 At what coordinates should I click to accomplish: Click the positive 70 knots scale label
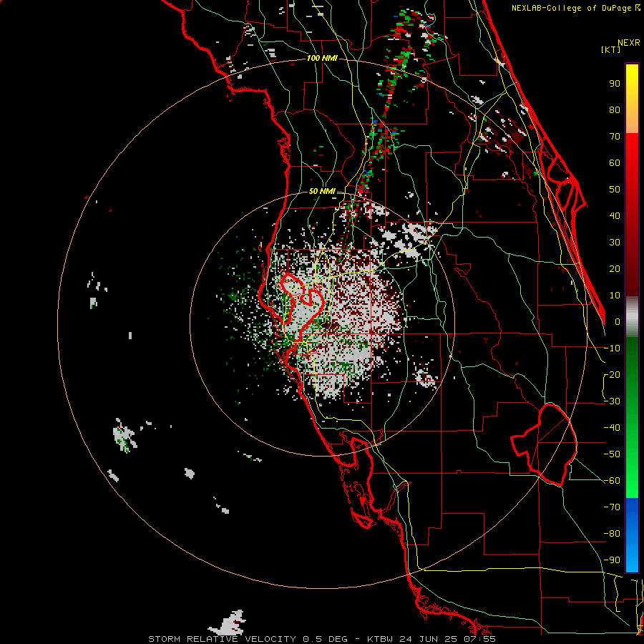pos(615,137)
